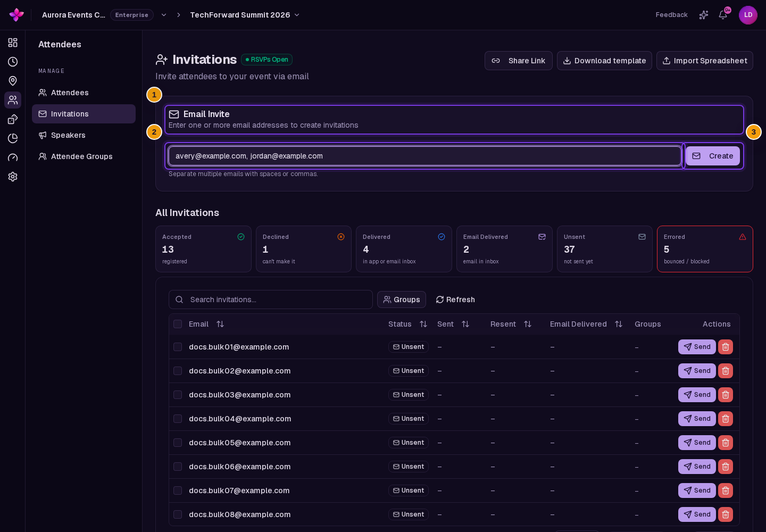Delete the docs.bulk01@example.com invitation
Viewport: 766px width, 532px height.
726,347
